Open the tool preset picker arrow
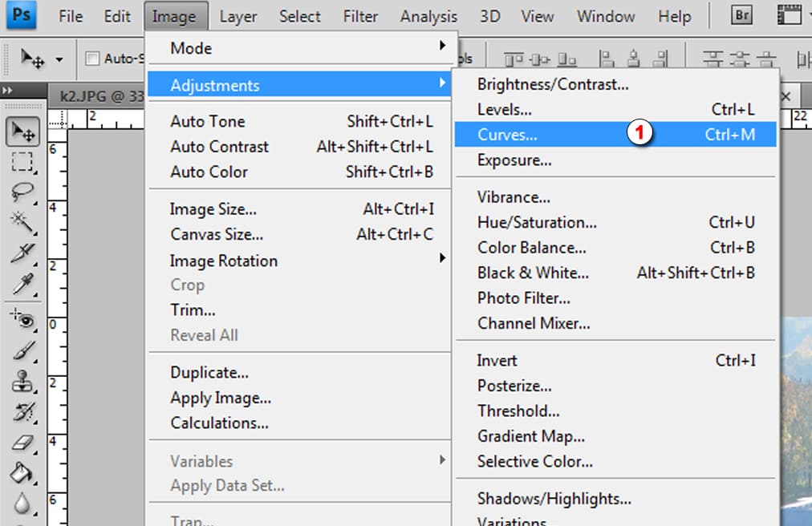This screenshot has width=812, height=526. click(59, 60)
